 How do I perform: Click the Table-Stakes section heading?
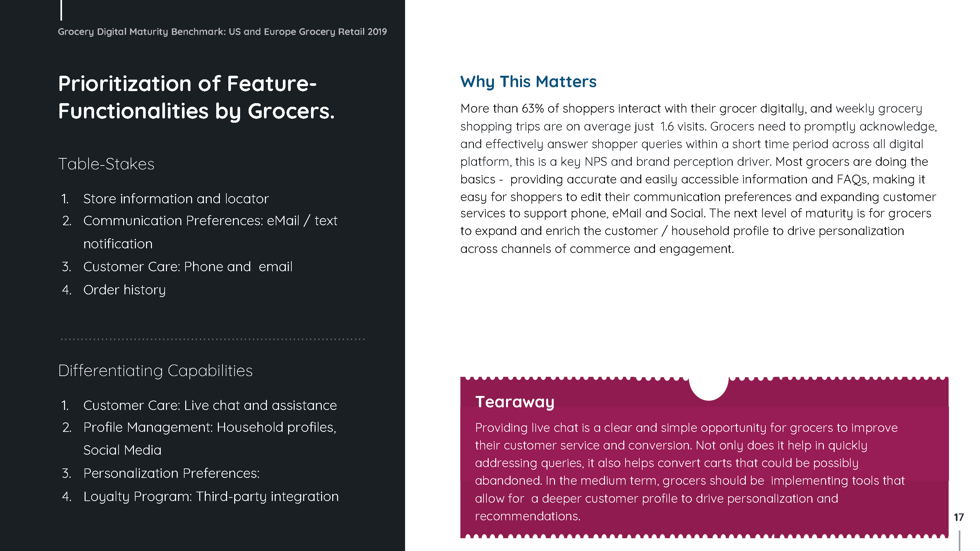[106, 164]
